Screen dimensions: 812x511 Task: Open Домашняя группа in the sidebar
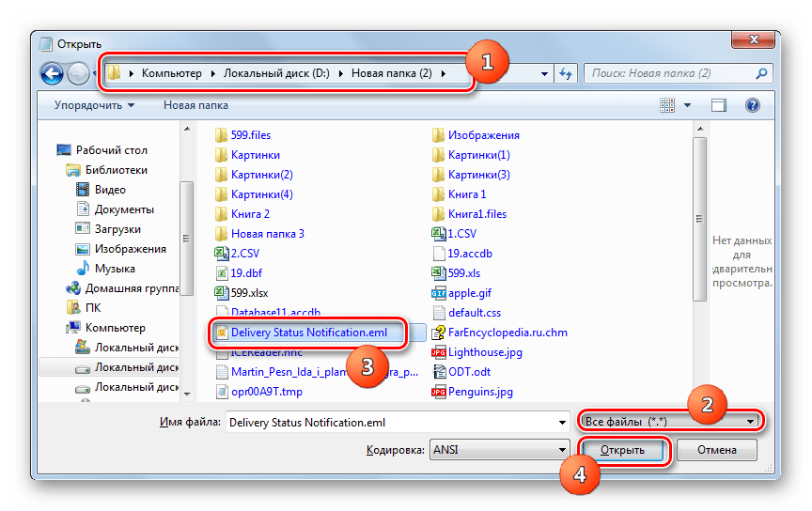[132, 288]
